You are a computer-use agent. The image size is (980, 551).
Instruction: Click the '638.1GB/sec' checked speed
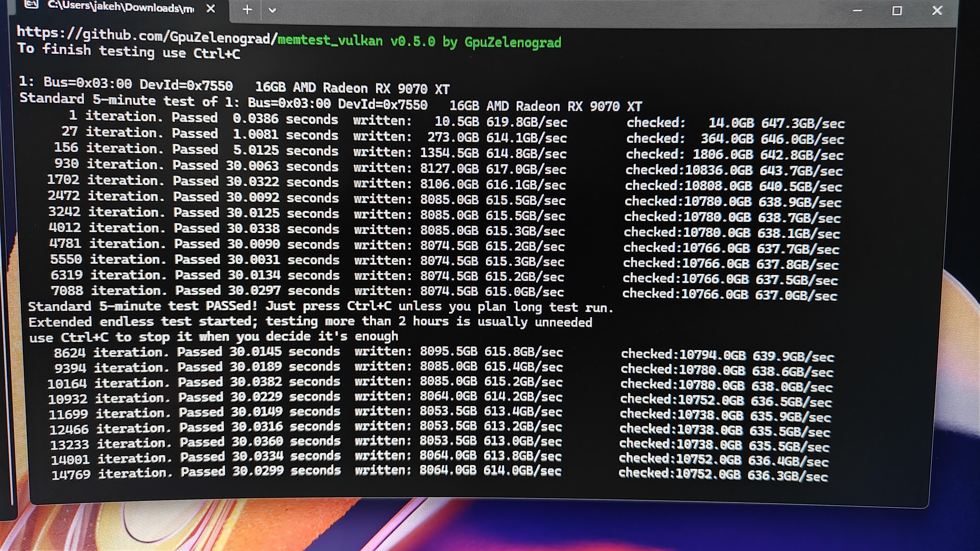tap(799, 233)
